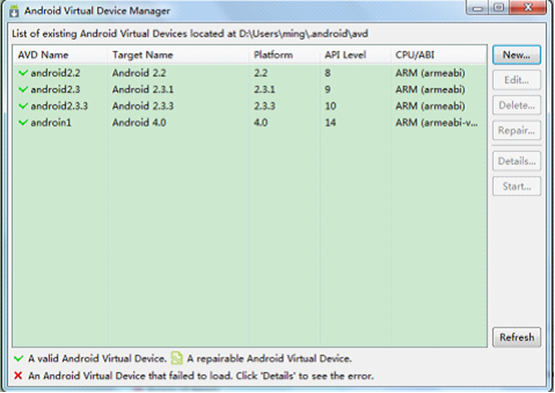Open the Details... button
Viewport: 555px width, 393px height.
pos(516,161)
